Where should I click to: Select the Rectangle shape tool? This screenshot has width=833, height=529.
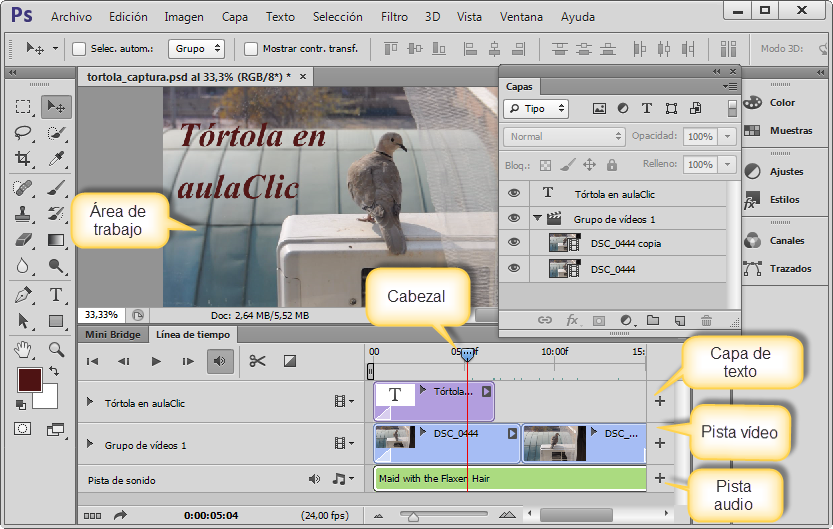pos(56,321)
